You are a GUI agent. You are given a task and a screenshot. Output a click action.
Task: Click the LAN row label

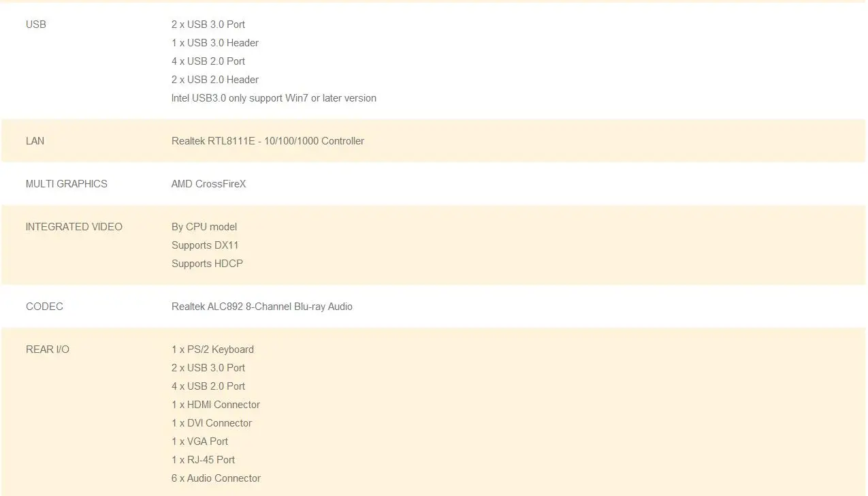point(35,141)
